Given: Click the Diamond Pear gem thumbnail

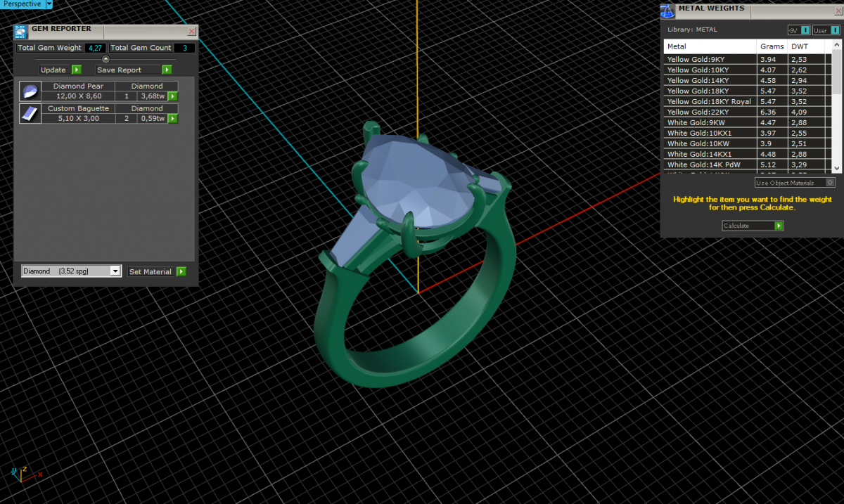Looking at the screenshot, I should [30, 91].
